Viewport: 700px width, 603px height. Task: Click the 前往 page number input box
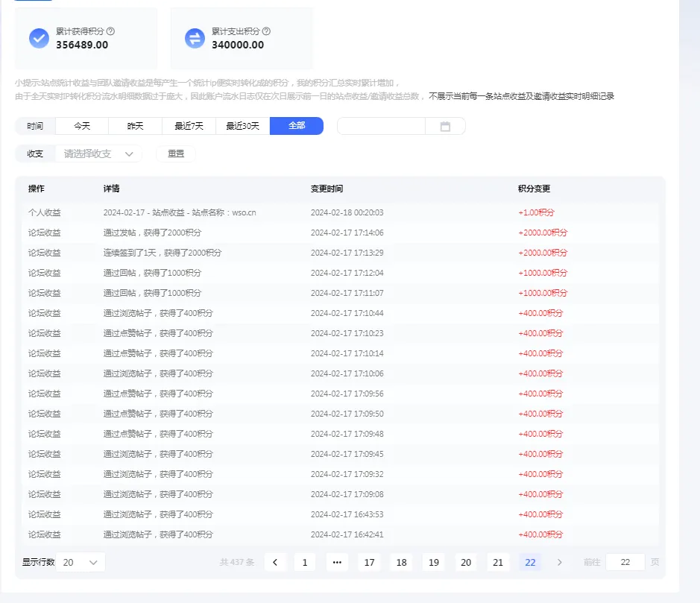[625, 562]
